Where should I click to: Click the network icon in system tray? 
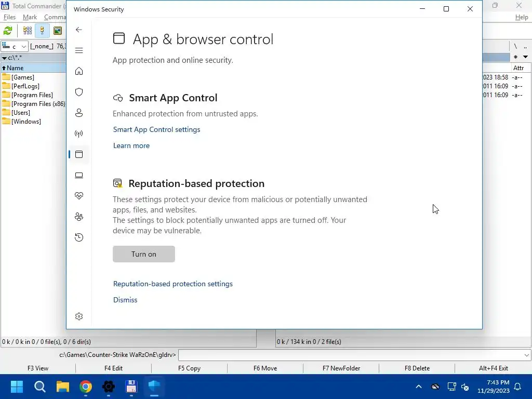click(x=451, y=387)
